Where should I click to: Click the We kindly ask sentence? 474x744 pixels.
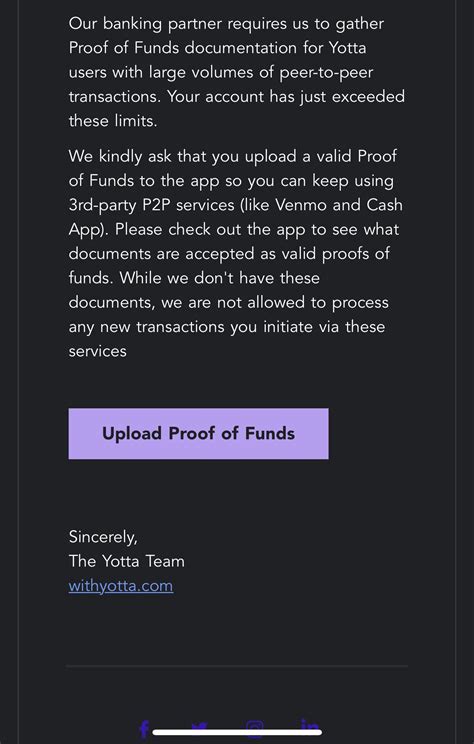(236, 193)
